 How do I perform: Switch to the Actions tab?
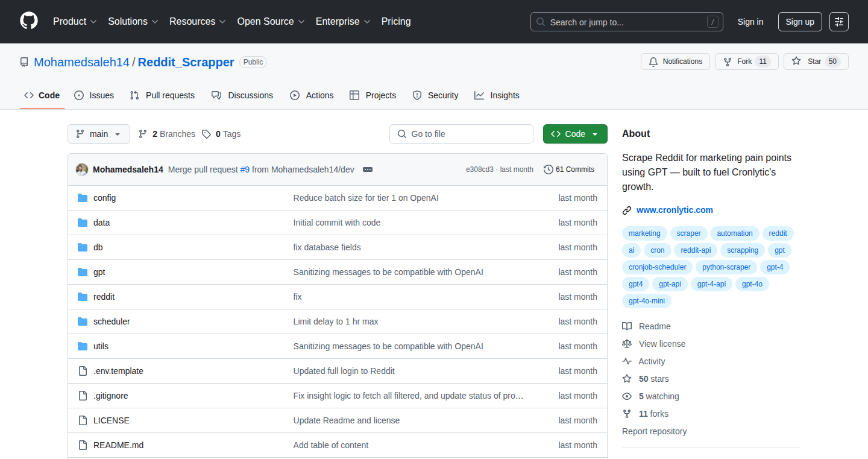tap(312, 95)
